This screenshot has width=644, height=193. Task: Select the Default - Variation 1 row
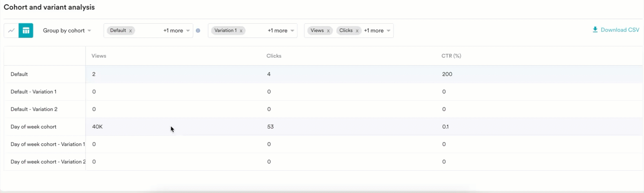(x=33, y=92)
